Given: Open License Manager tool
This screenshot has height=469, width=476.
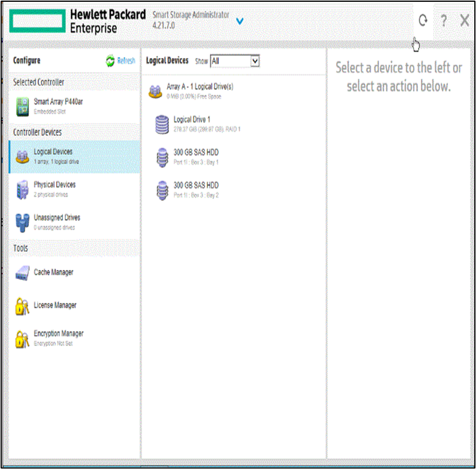Looking at the screenshot, I should pos(75,305).
